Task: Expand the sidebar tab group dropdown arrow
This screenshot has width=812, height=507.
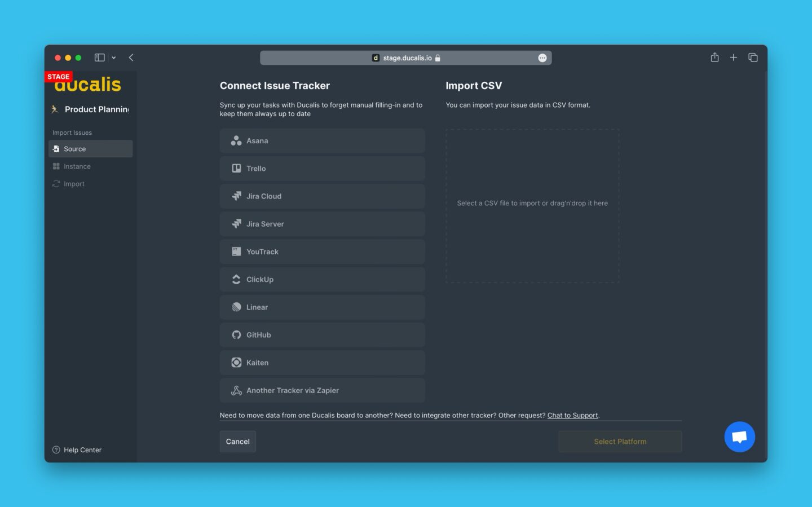Action: (x=114, y=58)
